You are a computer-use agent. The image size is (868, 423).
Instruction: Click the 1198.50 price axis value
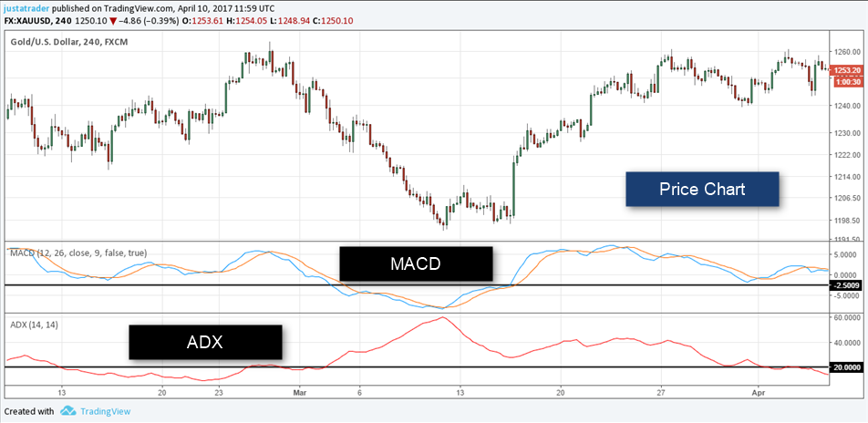point(848,221)
